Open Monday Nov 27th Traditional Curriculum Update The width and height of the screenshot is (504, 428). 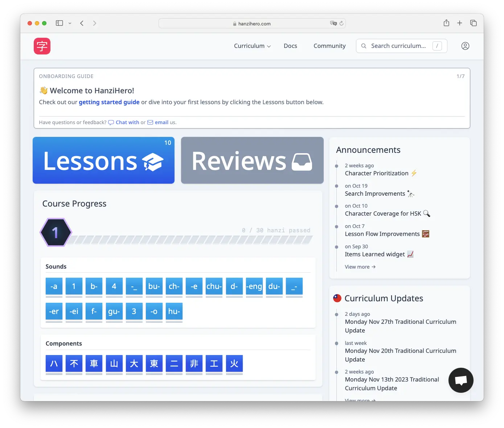401,326
